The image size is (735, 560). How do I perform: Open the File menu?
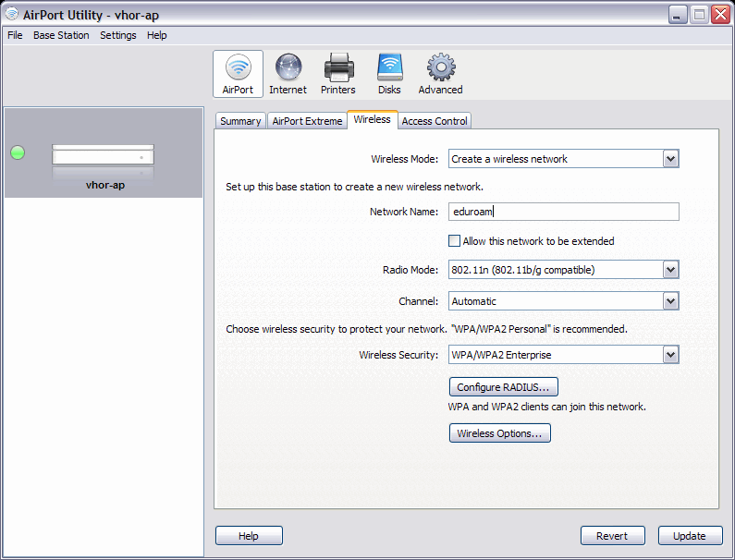pos(15,35)
